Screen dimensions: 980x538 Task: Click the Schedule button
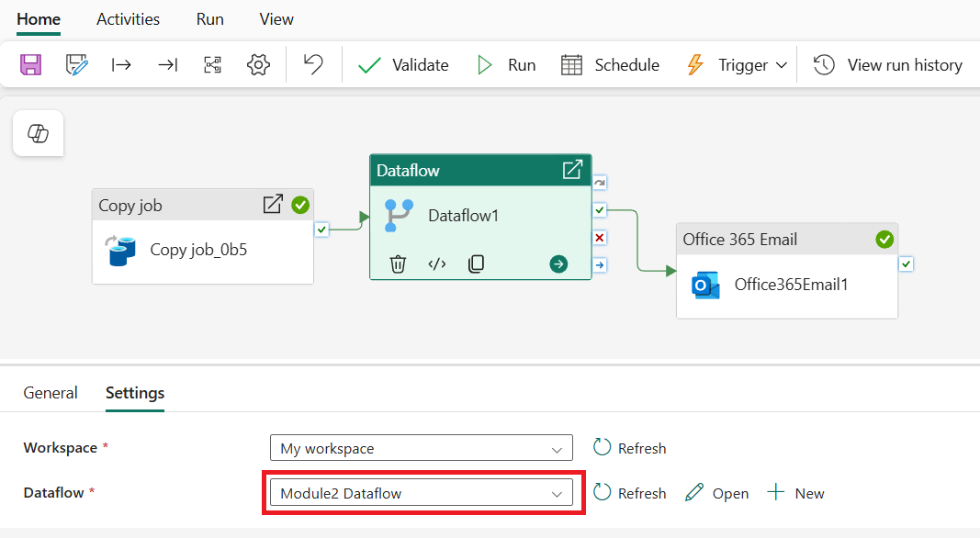pos(610,65)
